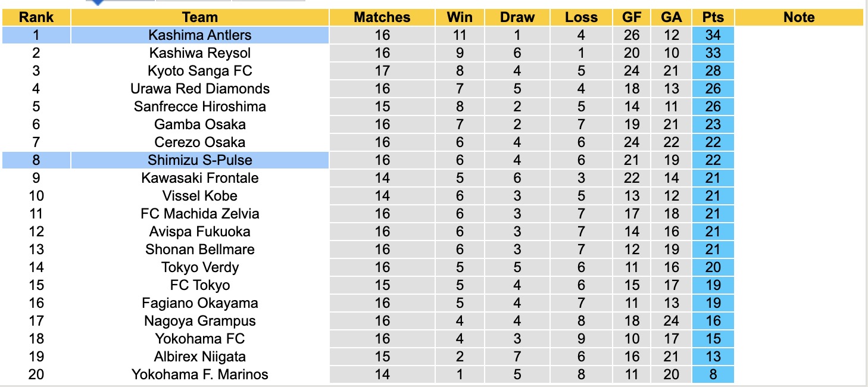868x387 pixels.
Task: Click the Loss column header
Action: coord(581,17)
